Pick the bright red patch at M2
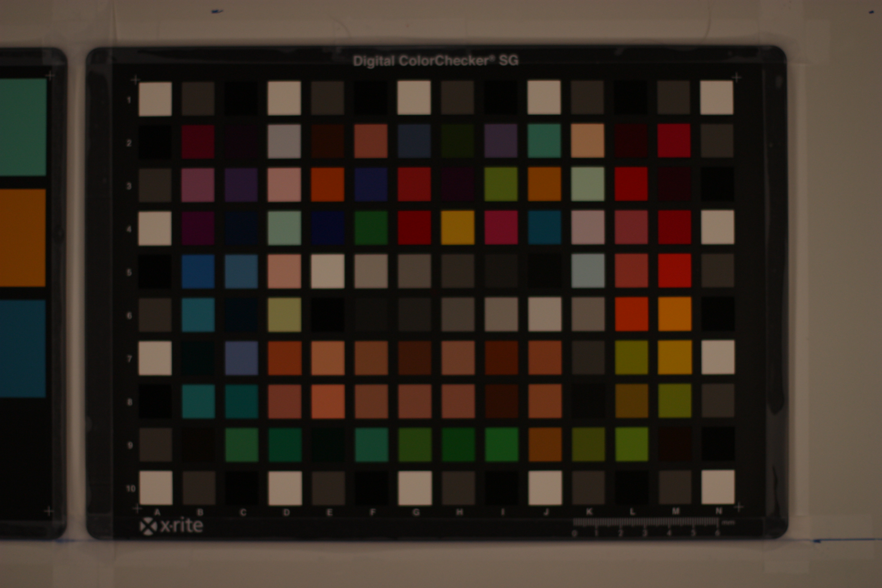Viewport: 882px width, 588px height. (674, 141)
